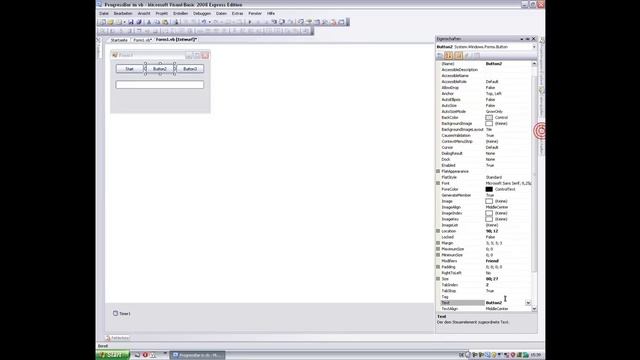Click the Text property value Button2

point(494,303)
